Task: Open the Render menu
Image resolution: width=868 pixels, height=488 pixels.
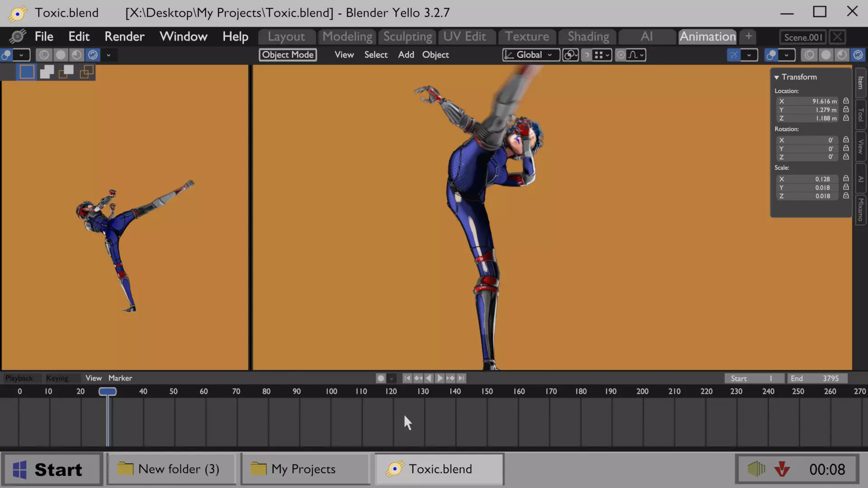Action: 124,37
